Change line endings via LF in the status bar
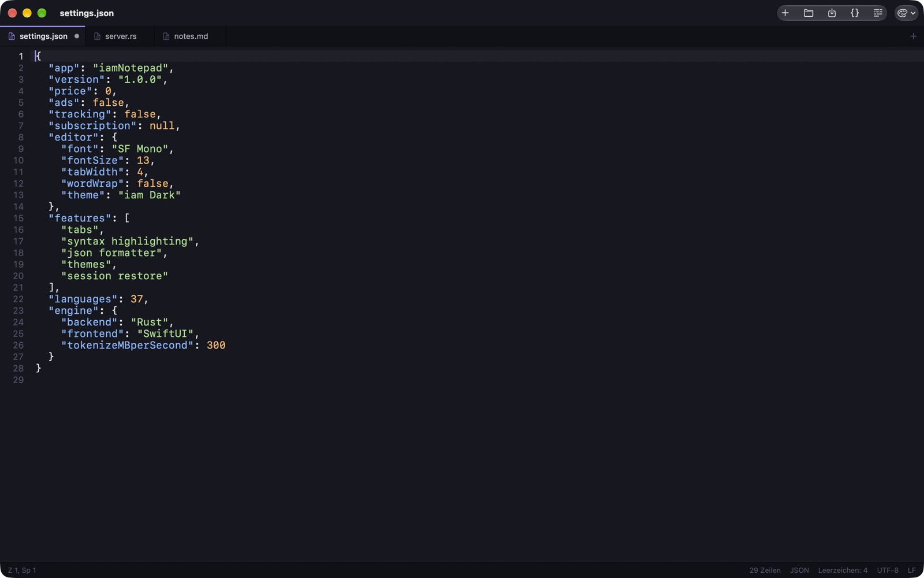This screenshot has height=578, width=924. click(911, 570)
